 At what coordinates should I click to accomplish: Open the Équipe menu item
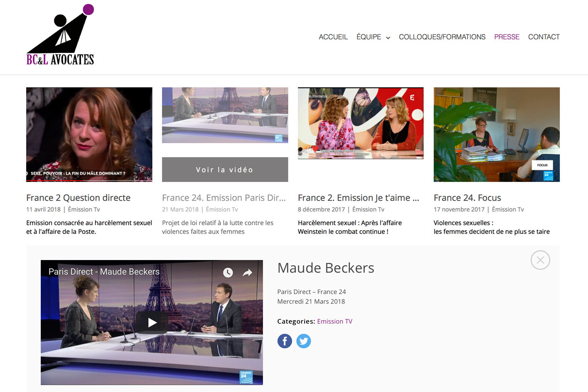[369, 37]
